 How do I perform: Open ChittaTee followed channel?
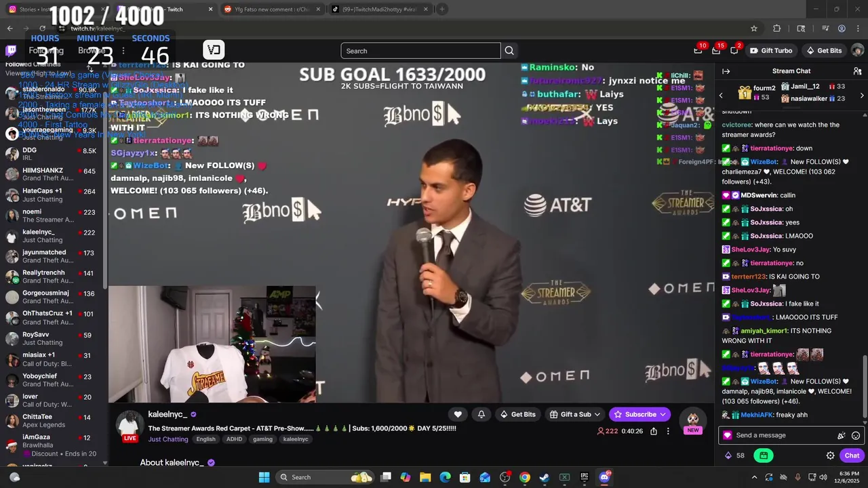point(52,420)
